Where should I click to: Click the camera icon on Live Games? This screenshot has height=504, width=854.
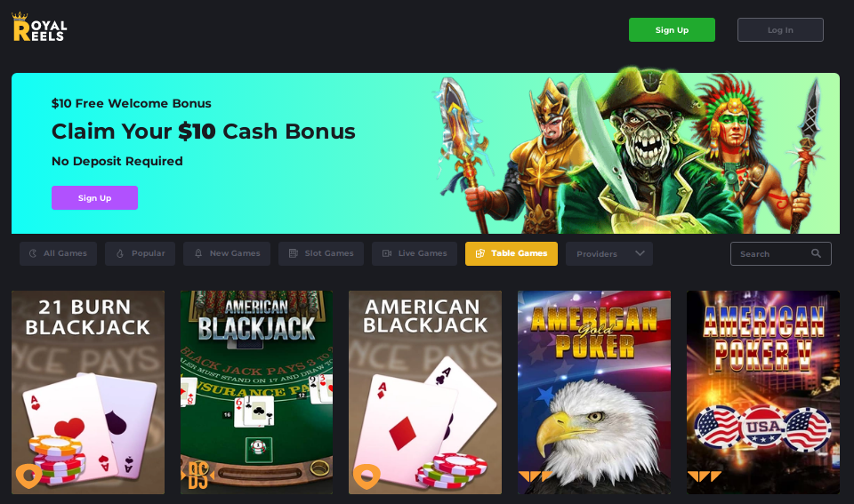pos(387,253)
